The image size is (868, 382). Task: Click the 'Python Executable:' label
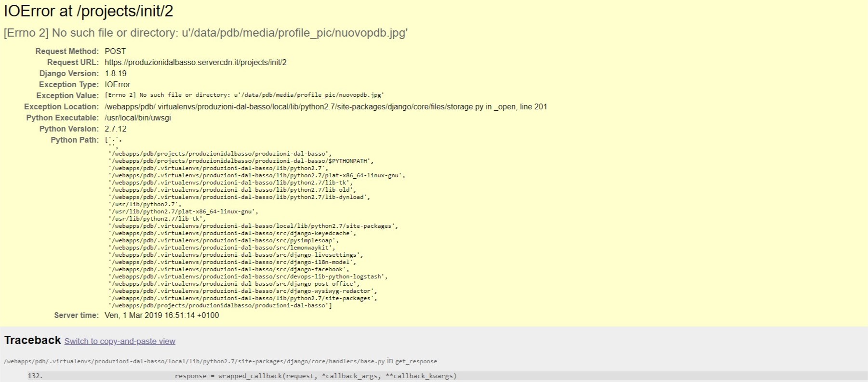pyautogui.click(x=62, y=118)
